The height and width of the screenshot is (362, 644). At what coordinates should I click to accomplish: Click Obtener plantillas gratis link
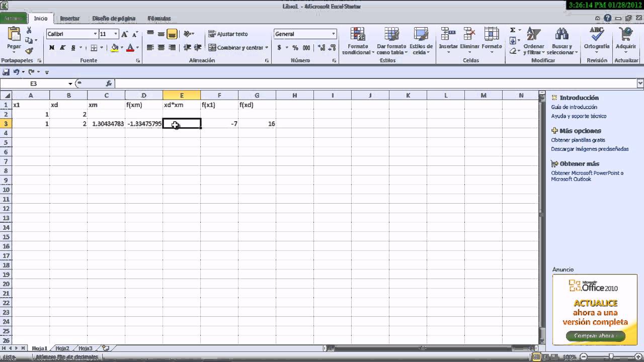coord(578,140)
